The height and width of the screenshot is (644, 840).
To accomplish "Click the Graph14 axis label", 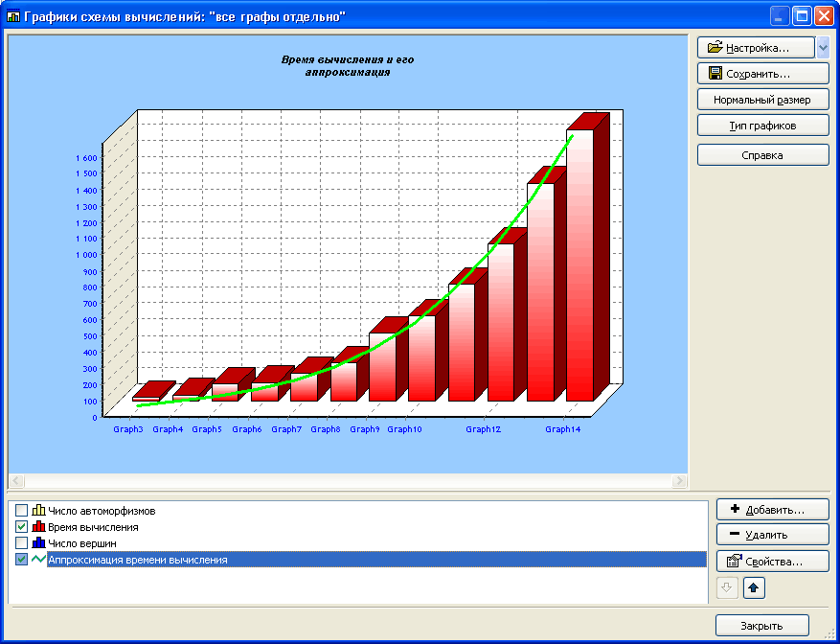I will point(563,429).
